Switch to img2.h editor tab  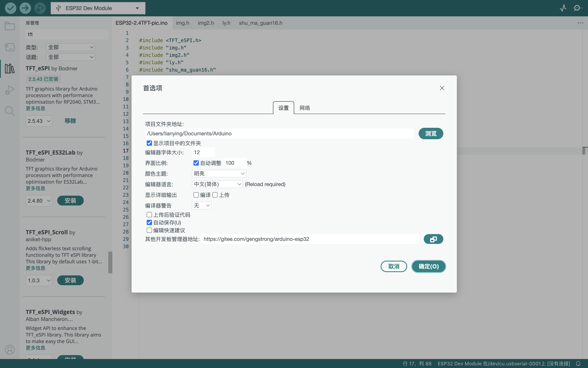coord(206,23)
